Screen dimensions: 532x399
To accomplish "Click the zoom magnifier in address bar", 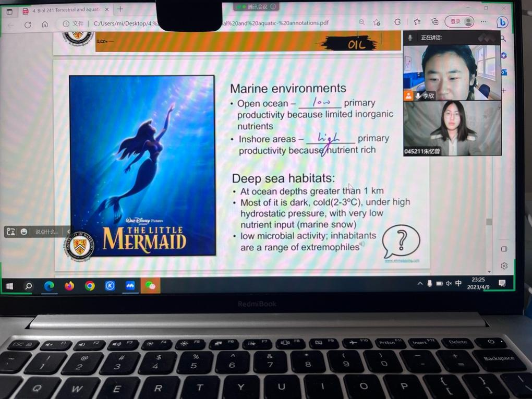I will pos(361,22).
